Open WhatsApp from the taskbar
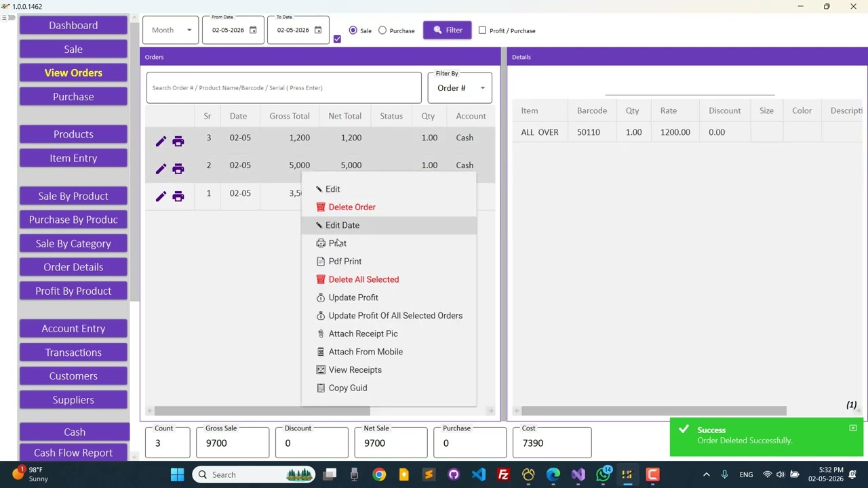 (603, 474)
